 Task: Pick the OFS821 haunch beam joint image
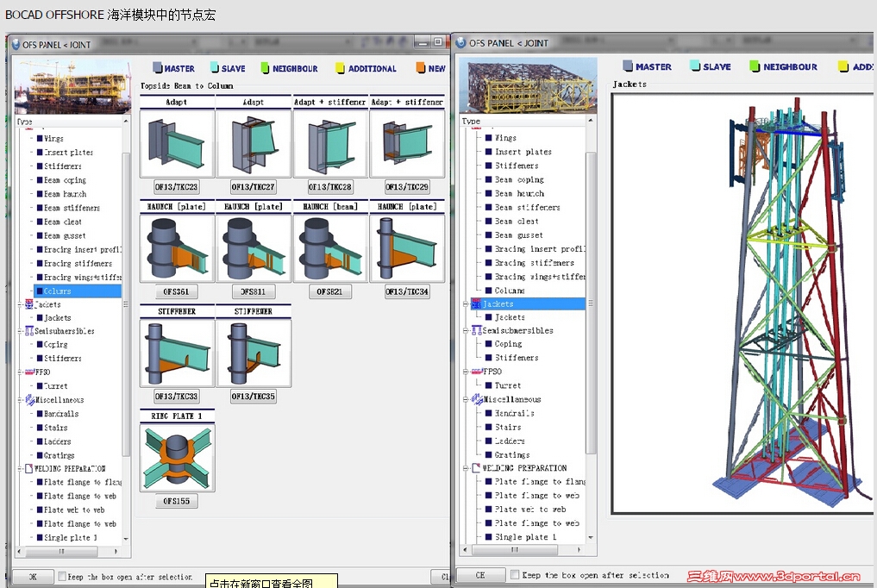click(x=330, y=248)
